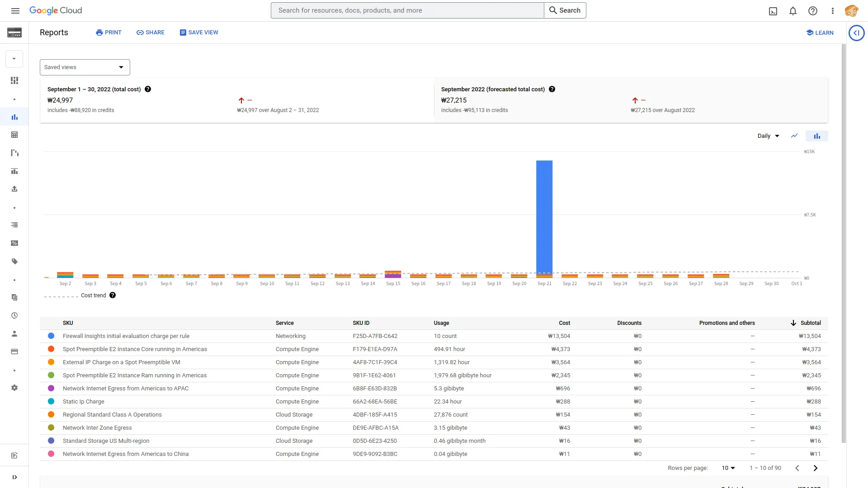Click purple swatch for Egress to APAC row

(x=51, y=389)
